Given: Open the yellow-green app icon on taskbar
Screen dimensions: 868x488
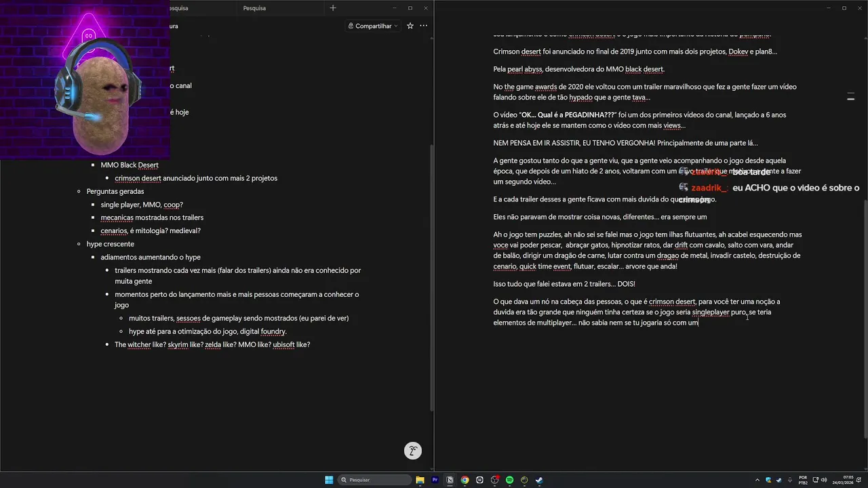Looking at the screenshot, I should tap(524, 480).
